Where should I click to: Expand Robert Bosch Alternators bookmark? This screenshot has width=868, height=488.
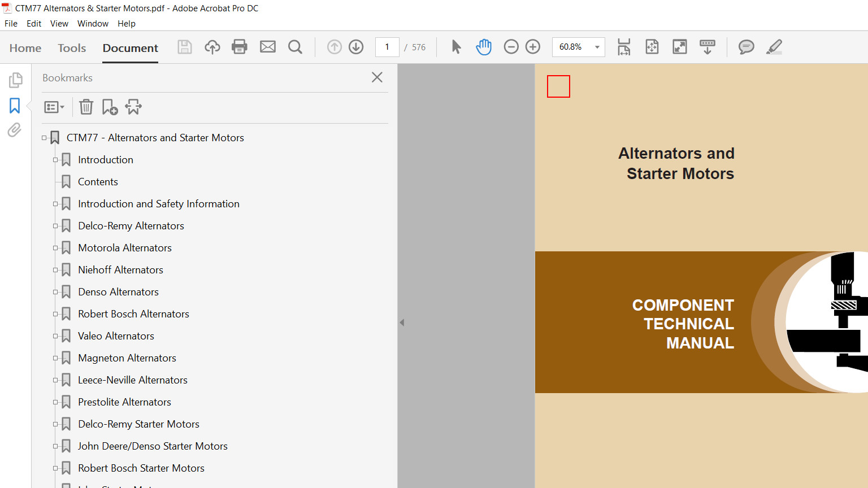(55, 314)
